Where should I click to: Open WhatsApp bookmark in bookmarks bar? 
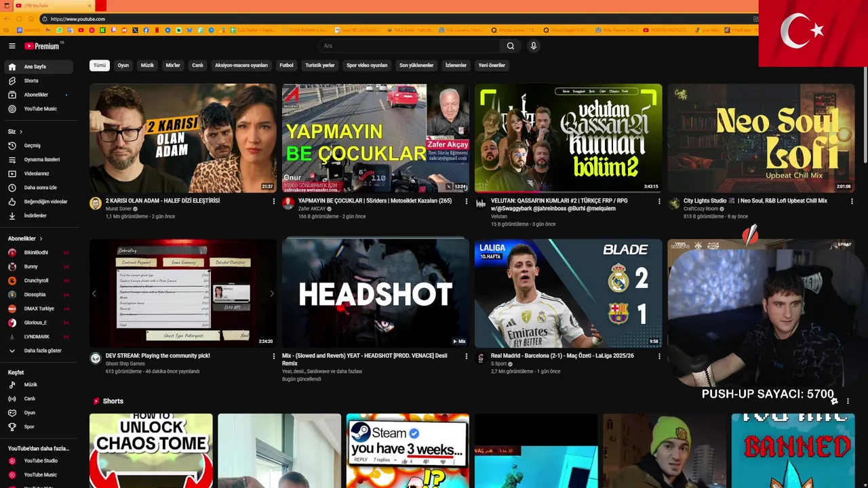tap(60, 30)
